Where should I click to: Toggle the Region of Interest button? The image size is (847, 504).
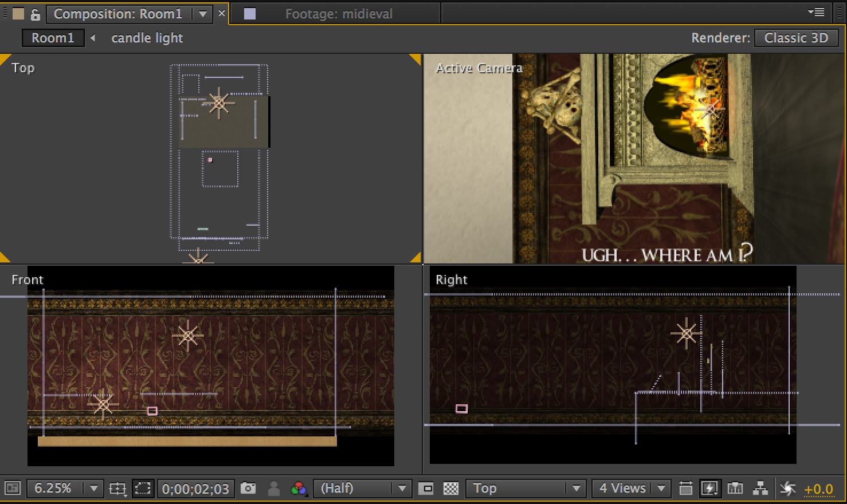(x=426, y=489)
